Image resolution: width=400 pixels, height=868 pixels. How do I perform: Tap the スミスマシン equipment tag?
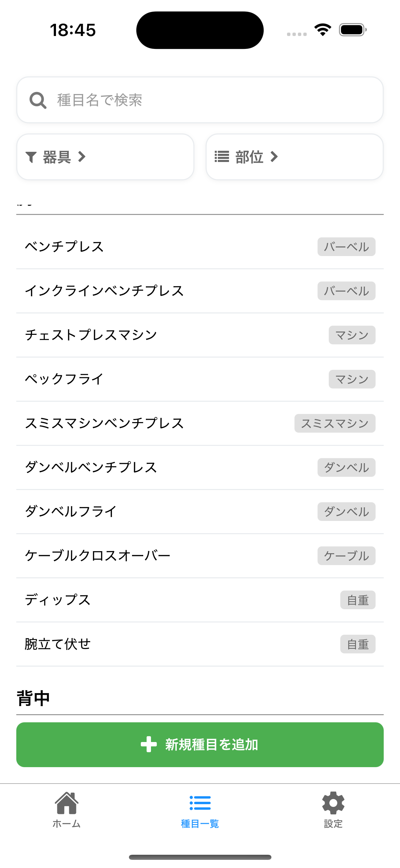(335, 423)
